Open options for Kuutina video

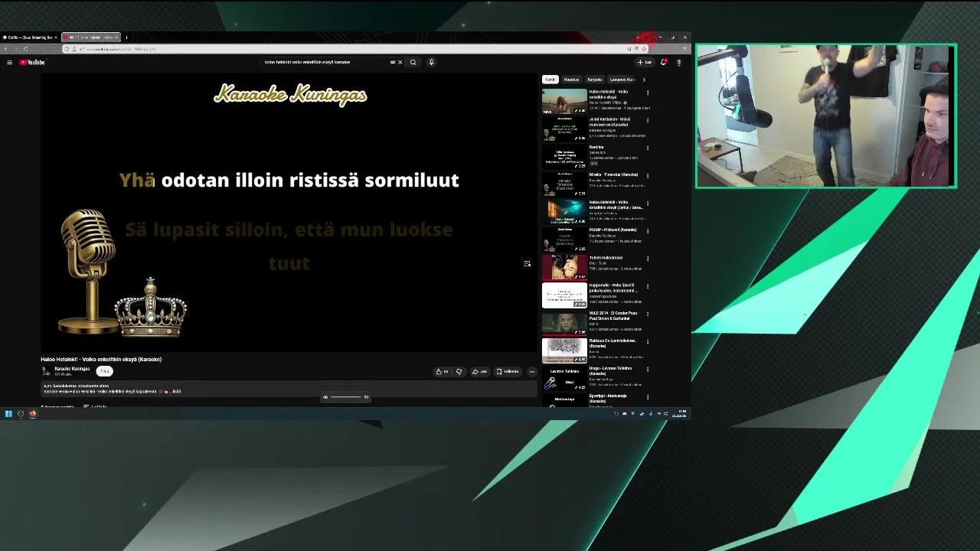(648, 148)
